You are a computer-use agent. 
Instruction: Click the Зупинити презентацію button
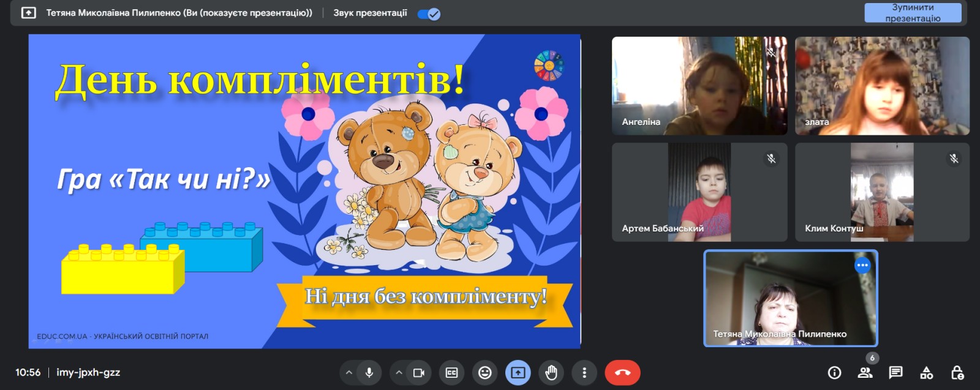pyautogui.click(x=913, y=13)
